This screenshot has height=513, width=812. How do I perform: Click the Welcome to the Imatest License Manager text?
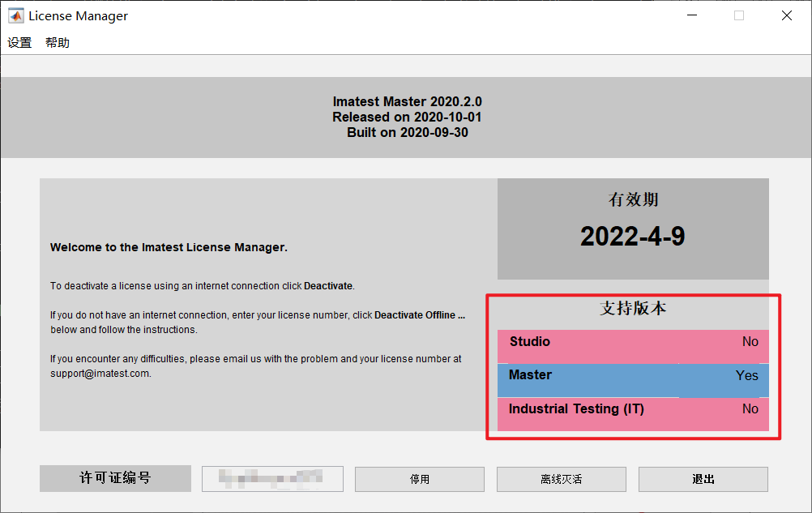point(169,247)
